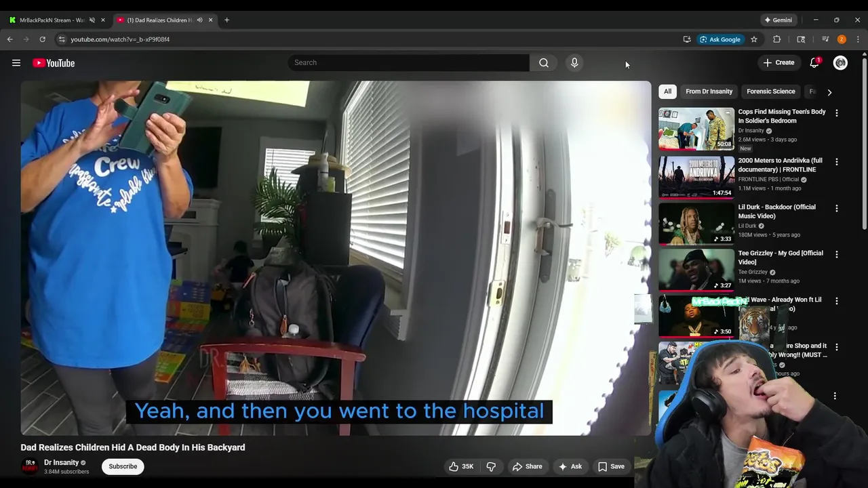The image size is (868, 488).
Task: Go back in browser history
Action: coord(10,39)
